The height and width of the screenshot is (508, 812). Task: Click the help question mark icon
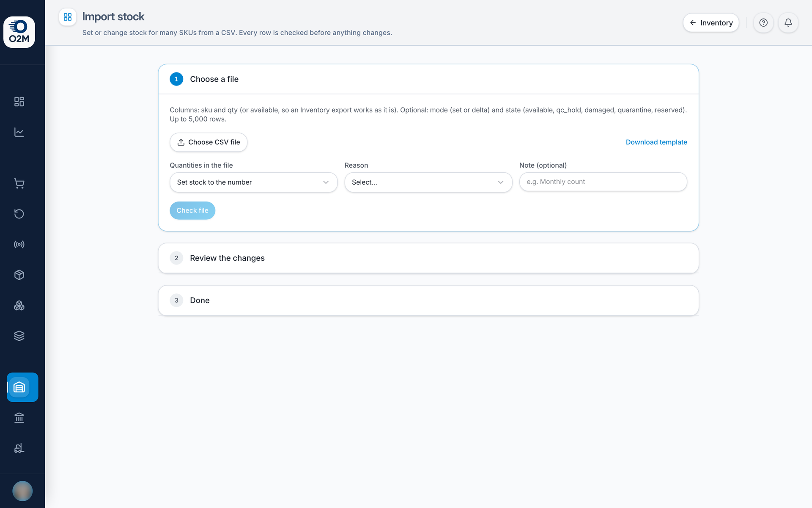click(x=763, y=23)
